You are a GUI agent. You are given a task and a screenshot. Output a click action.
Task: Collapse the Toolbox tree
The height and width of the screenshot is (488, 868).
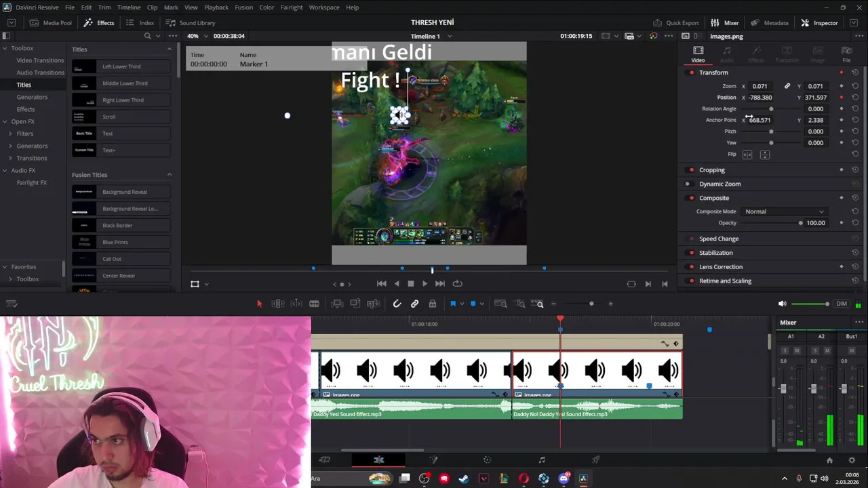click(4, 48)
